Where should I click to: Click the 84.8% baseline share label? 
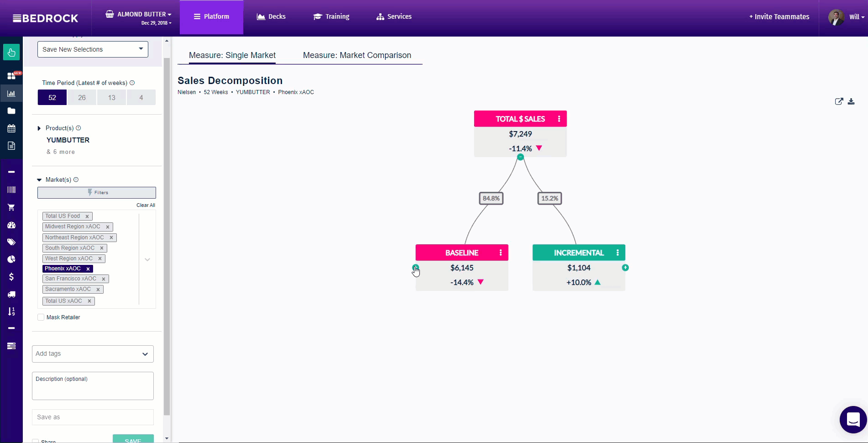point(491,199)
